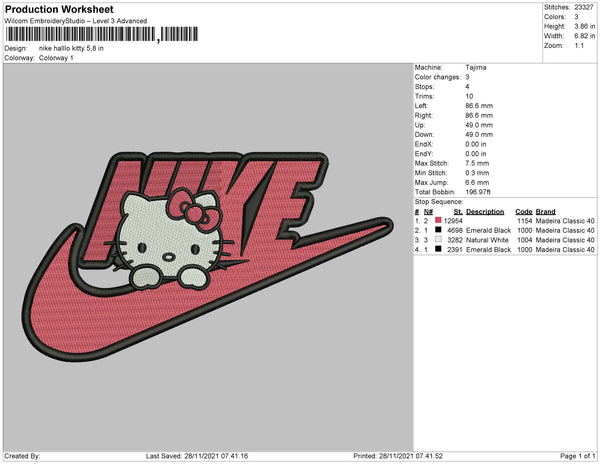Click the Max Jump value '6.6 mm'

(x=477, y=182)
